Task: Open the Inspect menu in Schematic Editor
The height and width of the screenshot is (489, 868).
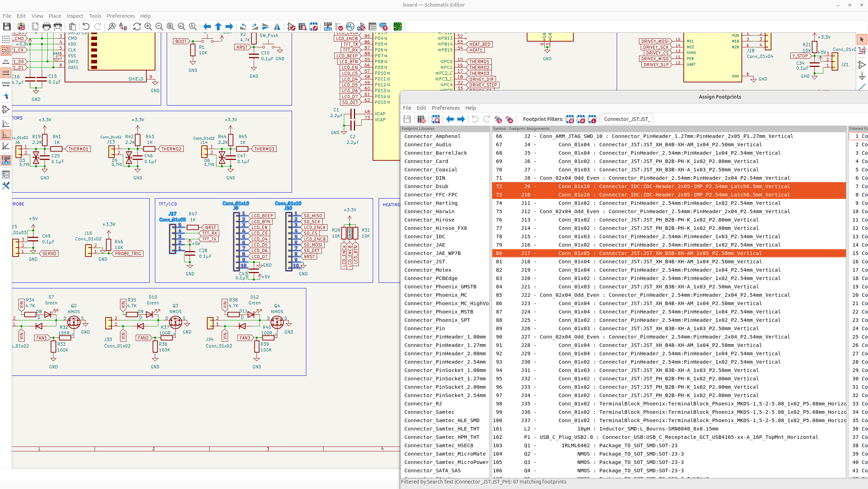Action: click(x=75, y=16)
